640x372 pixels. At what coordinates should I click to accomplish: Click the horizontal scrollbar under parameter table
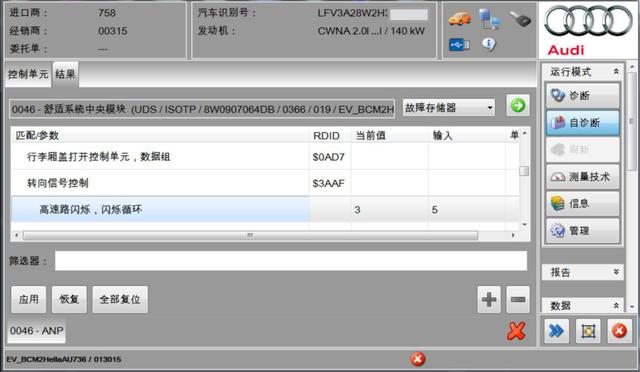pyautogui.click(x=250, y=235)
